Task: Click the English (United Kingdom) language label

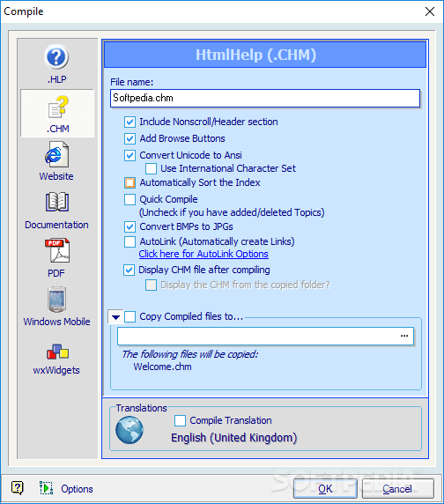Action: pos(233,438)
